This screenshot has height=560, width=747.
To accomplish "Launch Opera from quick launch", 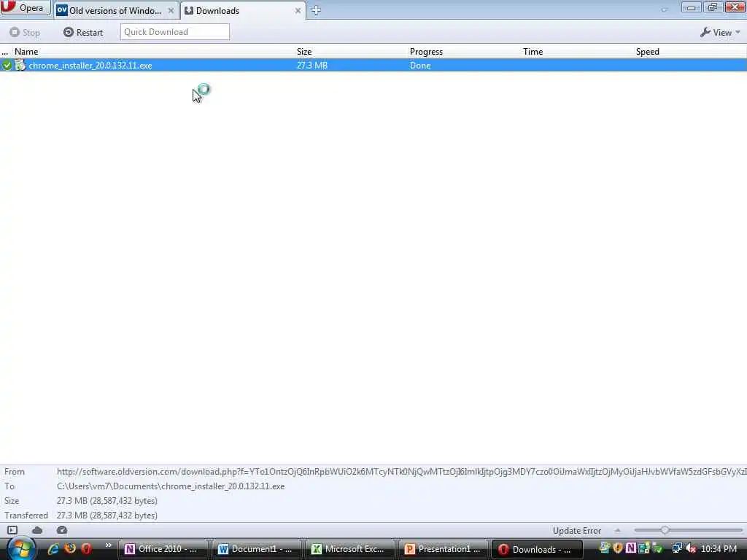I will 86,548.
